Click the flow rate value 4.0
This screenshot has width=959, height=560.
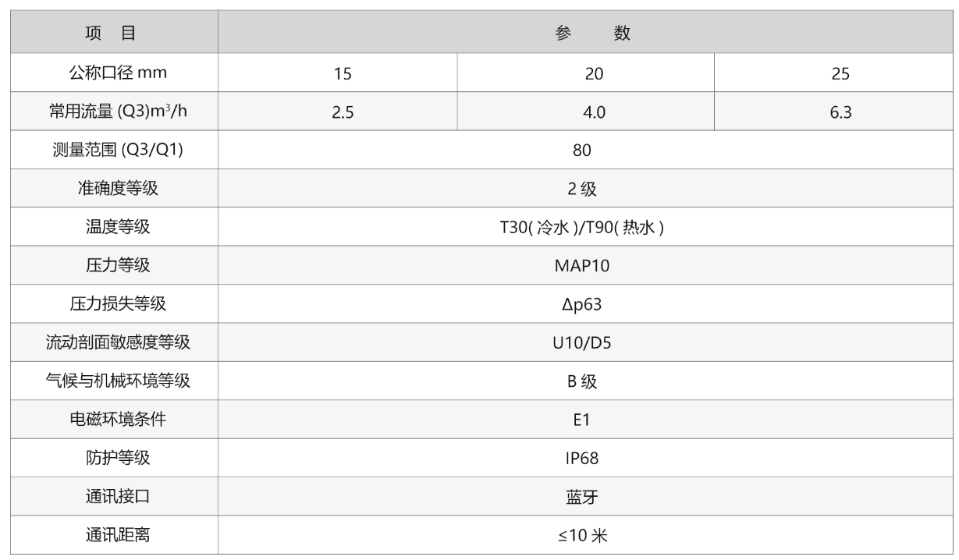pyautogui.click(x=595, y=113)
